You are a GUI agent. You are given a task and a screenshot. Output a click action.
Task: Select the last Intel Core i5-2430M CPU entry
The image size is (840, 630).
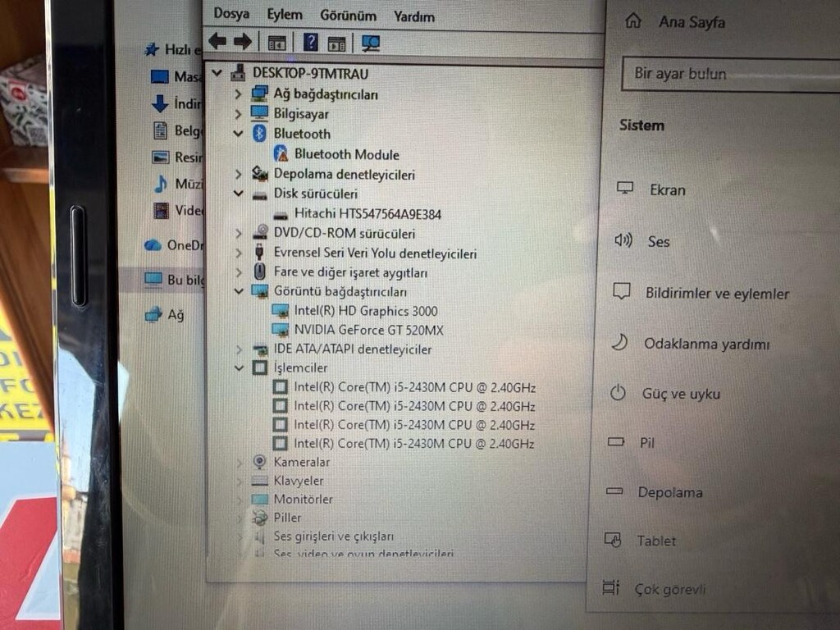click(x=413, y=444)
